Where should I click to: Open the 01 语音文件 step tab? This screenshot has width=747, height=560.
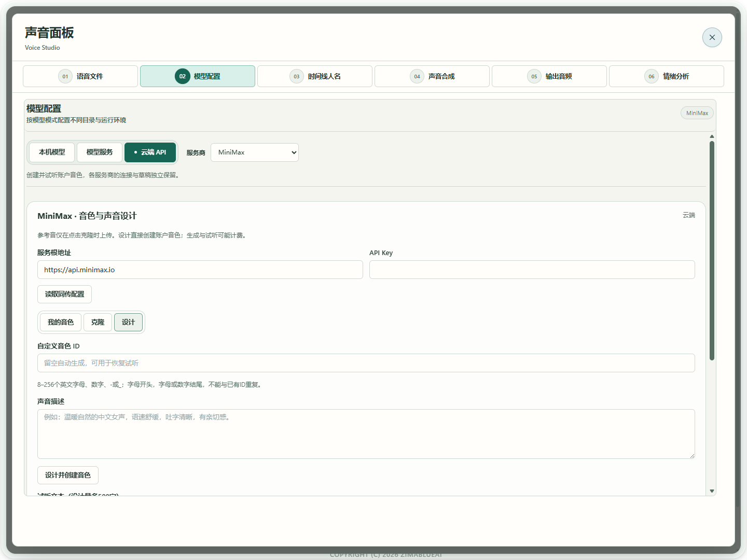[80, 76]
